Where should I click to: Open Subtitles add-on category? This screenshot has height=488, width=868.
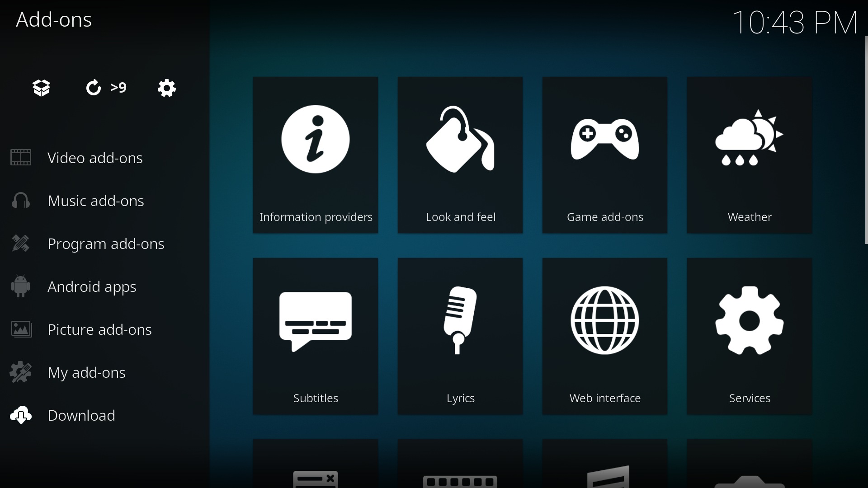point(316,336)
